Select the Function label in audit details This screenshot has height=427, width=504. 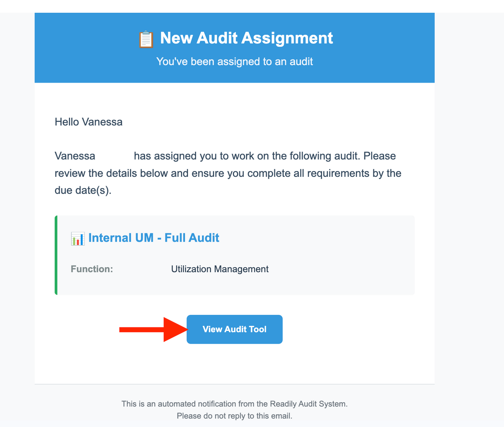(91, 269)
